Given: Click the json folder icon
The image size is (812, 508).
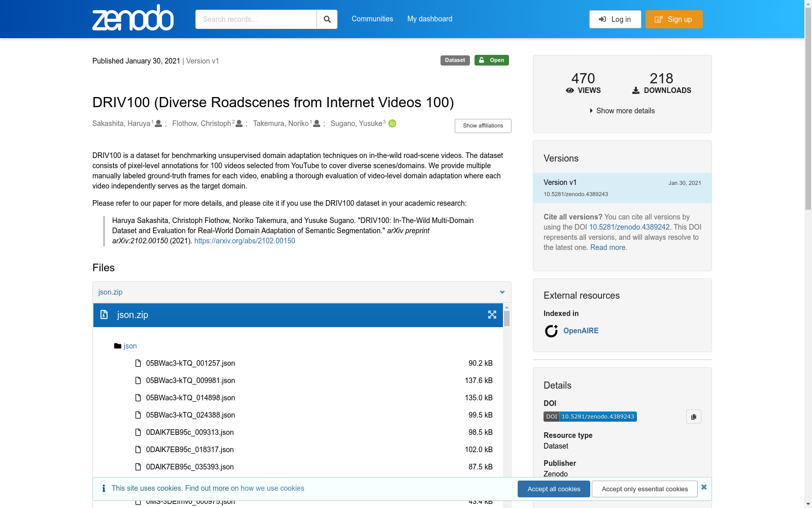Looking at the screenshot, I should point(118,346).
